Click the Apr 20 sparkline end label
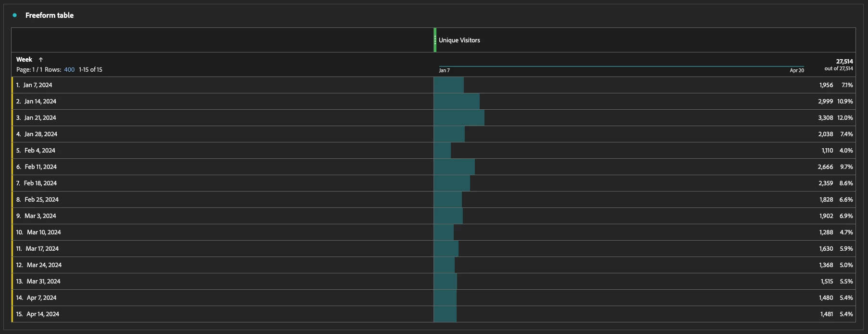The height and width of the screenshot is (334, 868). (797, 71)
